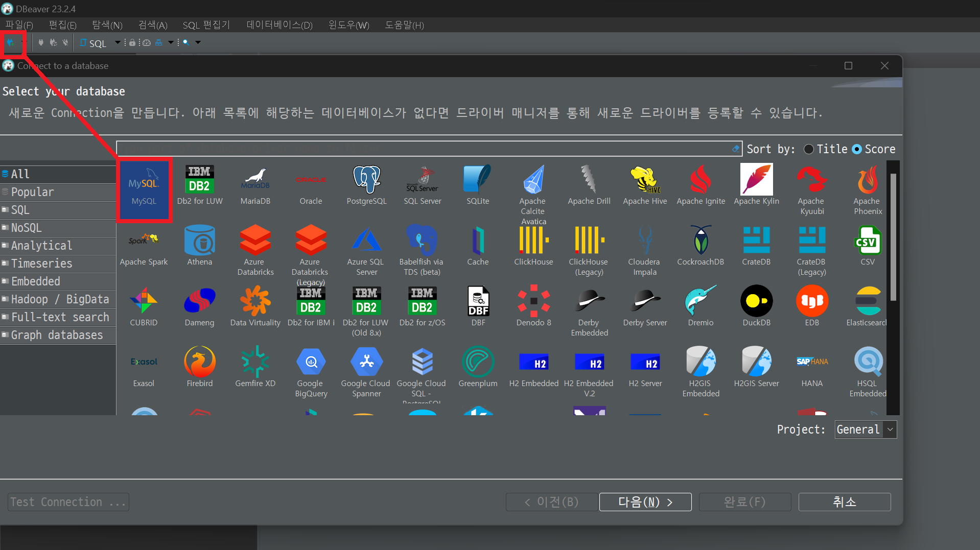Select the CUBRID database icon
The height and width of the screenshot is (550, 980).
[x=144, y=306]
